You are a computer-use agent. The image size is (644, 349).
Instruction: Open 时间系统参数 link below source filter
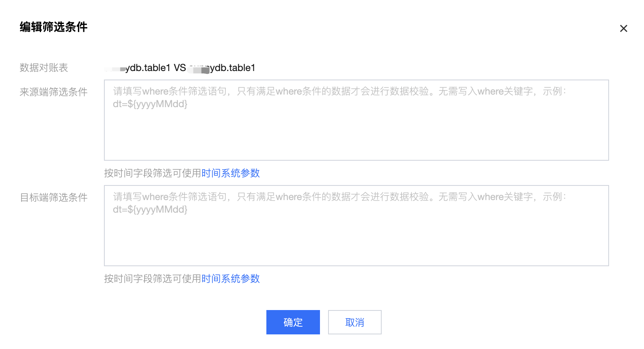pyautogui.click(x=231, y=173)
